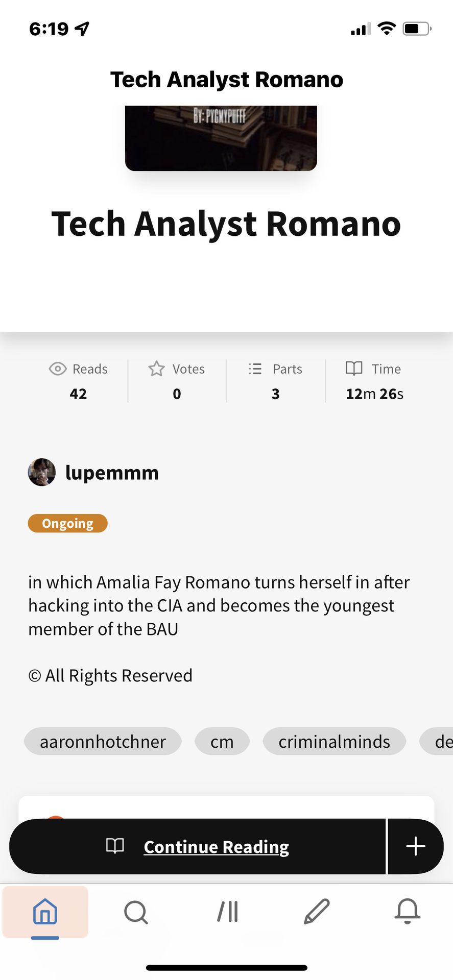Open the Library tab icon
Image resolution: width=453 pixels, height=980 pixels.
tap(227, 912)
